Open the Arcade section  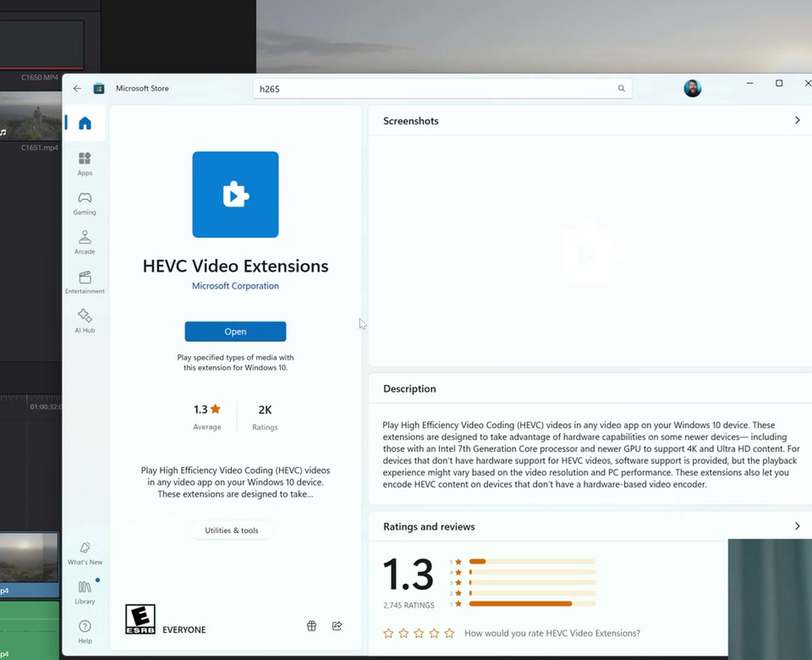85,242
